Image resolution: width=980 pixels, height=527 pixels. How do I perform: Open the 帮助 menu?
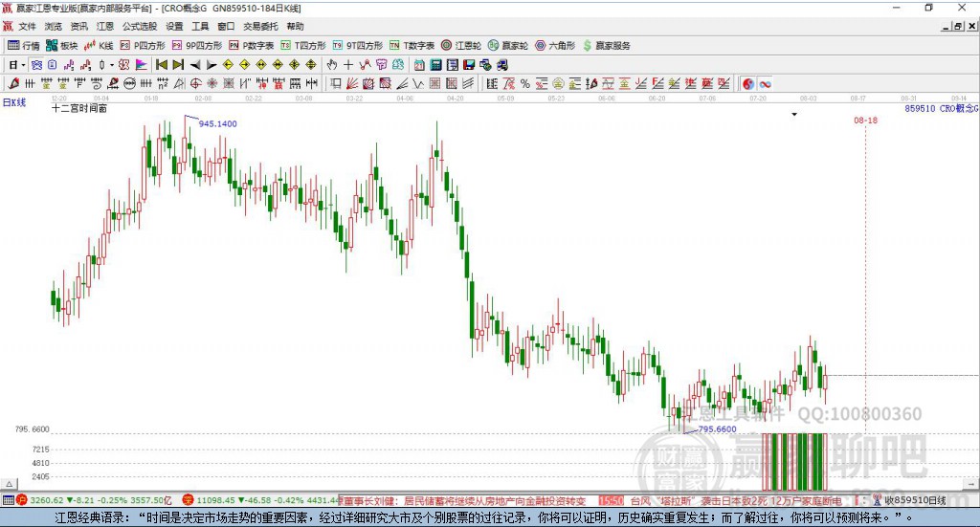(295, 26)
